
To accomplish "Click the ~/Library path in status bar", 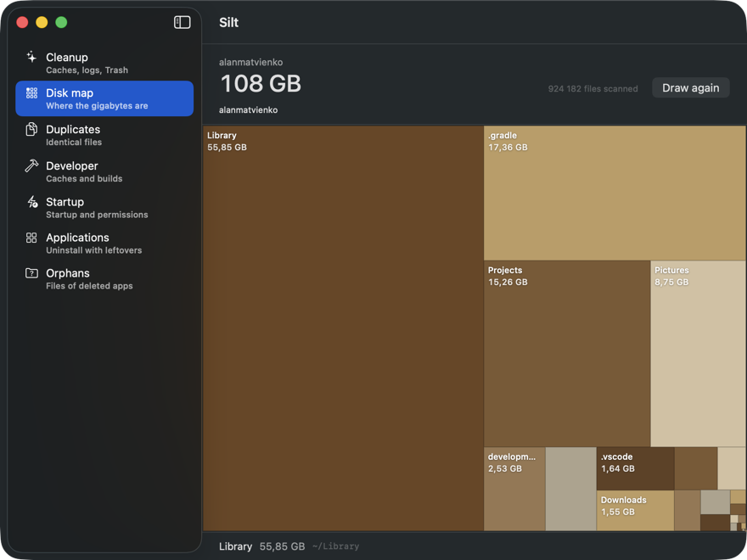I will click(x=336, y=546).
